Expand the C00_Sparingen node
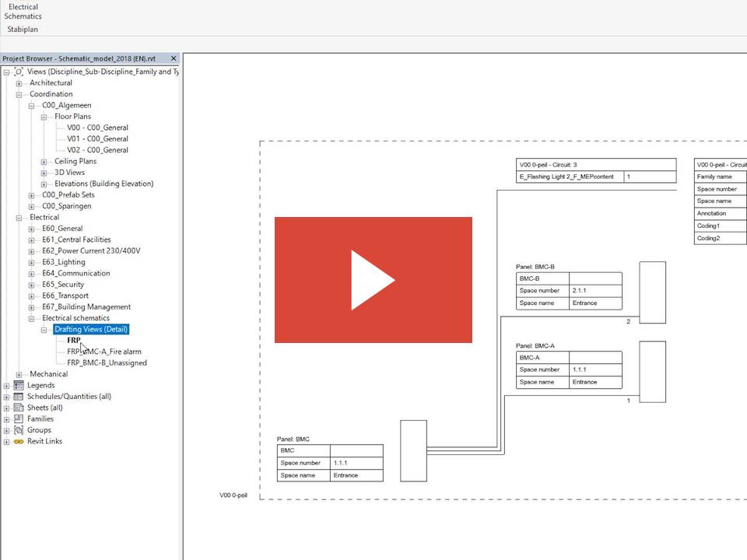Viewport: 747px width, 560px height. click(x=31, y=207)
